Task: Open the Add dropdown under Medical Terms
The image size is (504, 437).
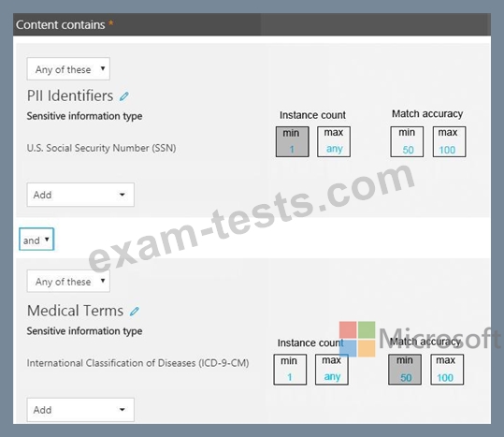Action: point(80,410)
